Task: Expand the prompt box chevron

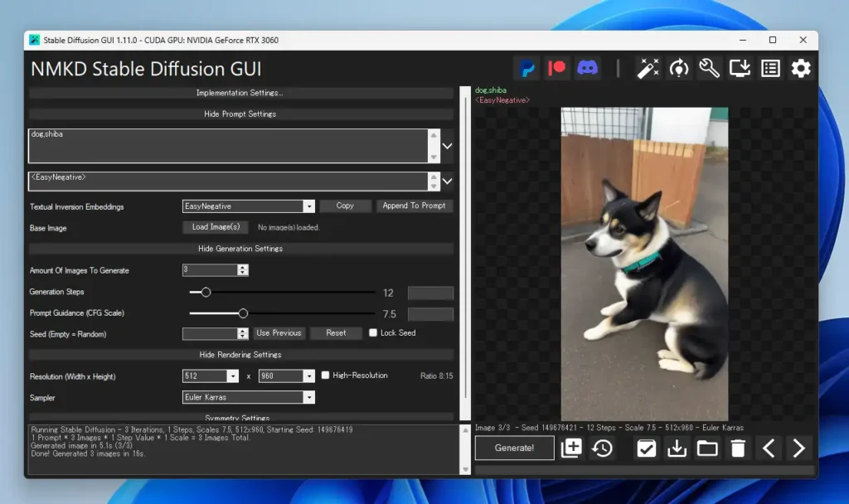Action: pos(447,146)
